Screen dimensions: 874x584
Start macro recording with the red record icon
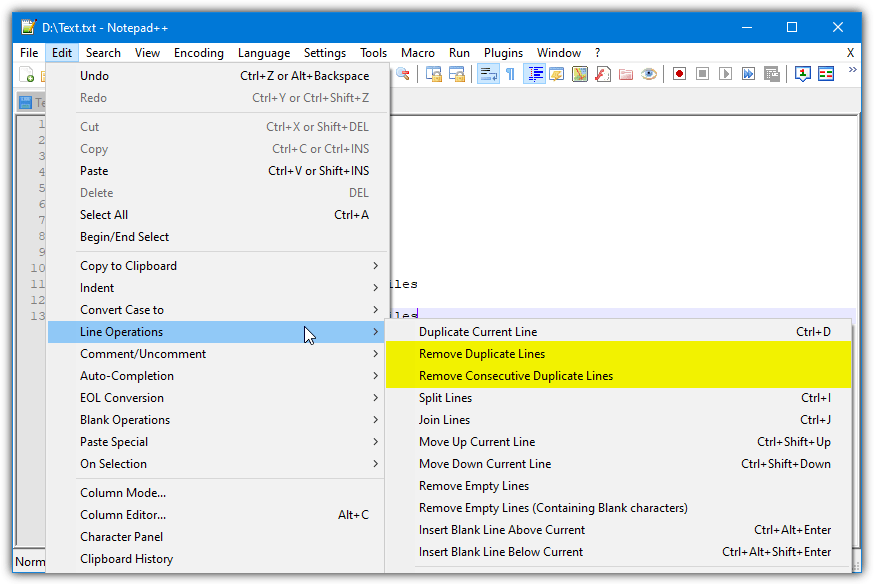pyautogui.click(x=678, y=73)
